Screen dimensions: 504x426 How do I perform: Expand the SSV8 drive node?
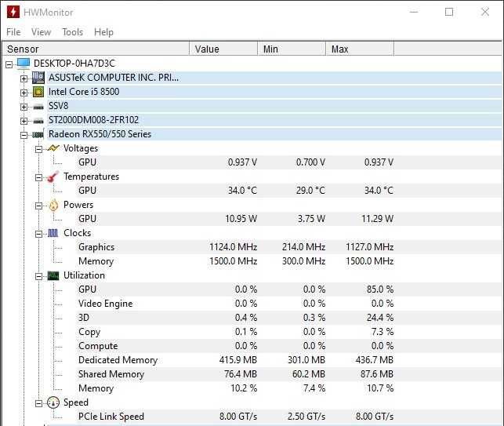pyautogui.click(x=24, y=107)
